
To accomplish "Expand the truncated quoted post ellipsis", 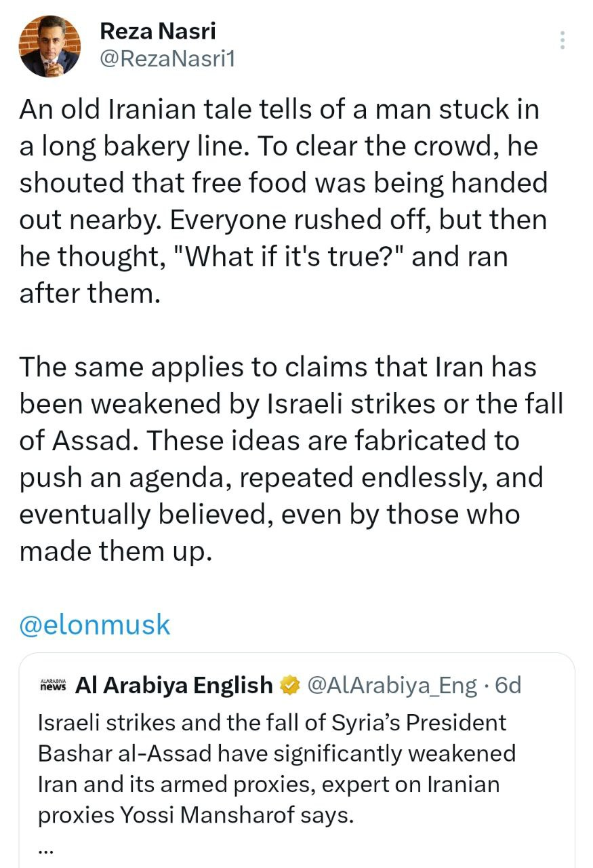I will [45, 848].
